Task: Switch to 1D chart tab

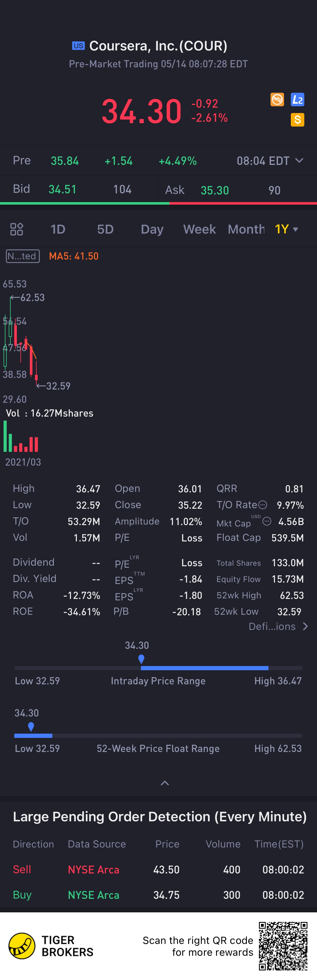Action: [x=58, y=229]
